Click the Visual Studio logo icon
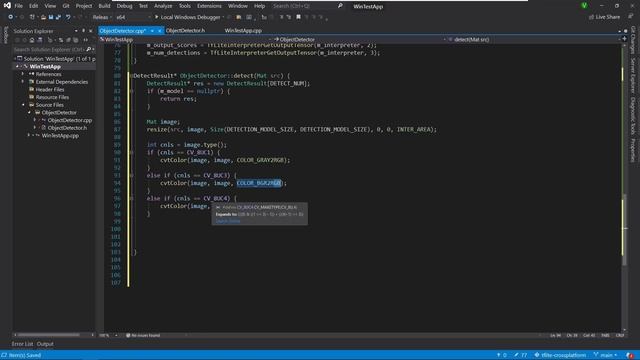Viewport: 640px width, 360px height. pyautogui.click(x=7, y=6)
